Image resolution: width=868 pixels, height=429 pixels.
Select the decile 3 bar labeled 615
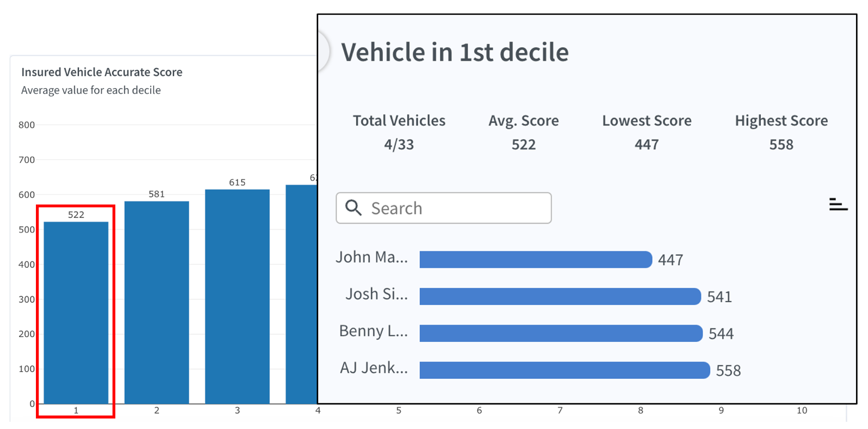(x=237, y=296)
